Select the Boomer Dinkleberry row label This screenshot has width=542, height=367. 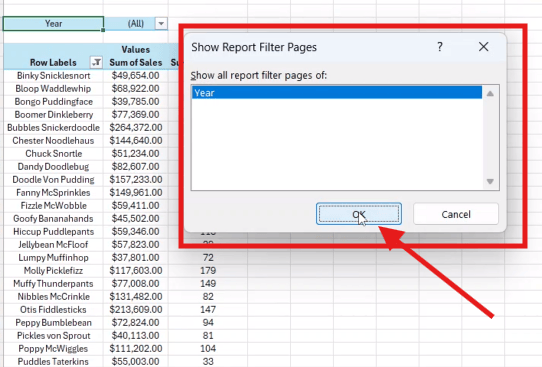[53, 114]
